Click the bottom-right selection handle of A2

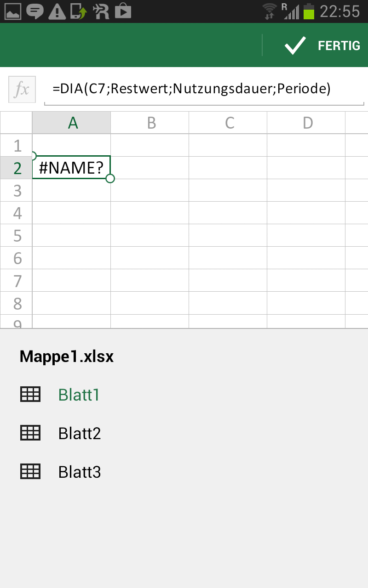(x=110, y=178)
